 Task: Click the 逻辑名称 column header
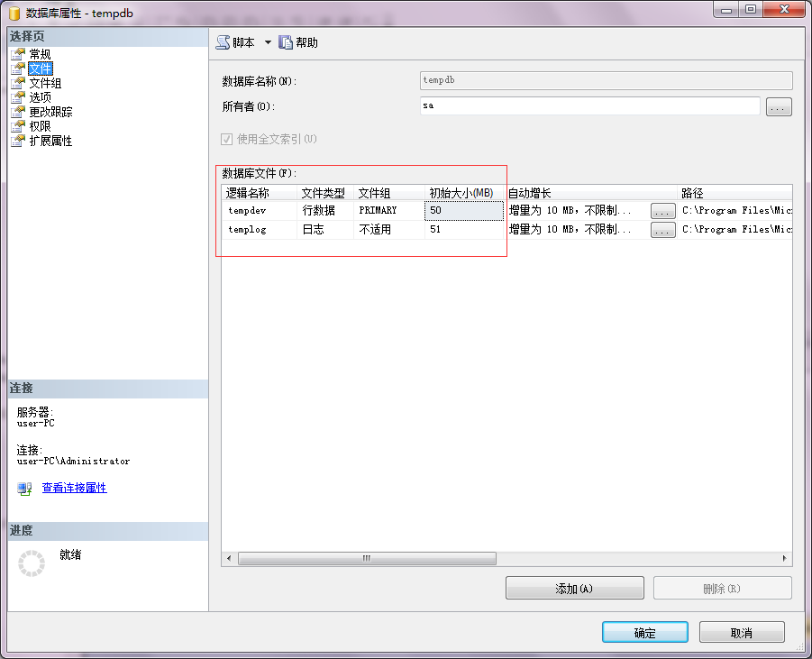259,193
